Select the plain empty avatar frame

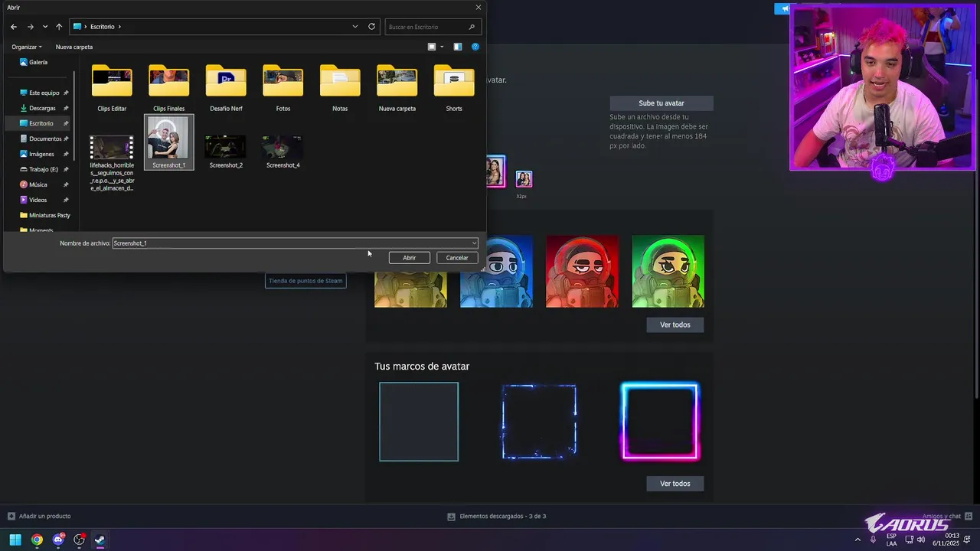[419, 422]
